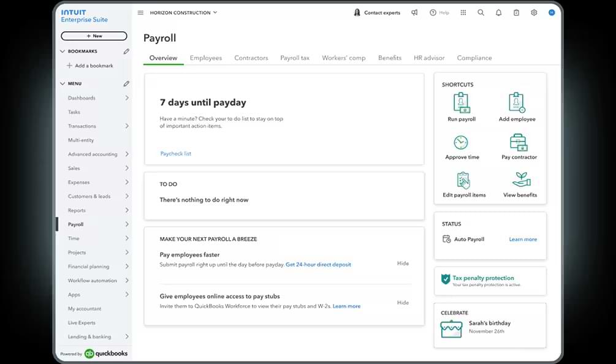This screenshot has width=616, height=364.
Task: Click the birthday cake celebrate icon
Action: pyautogui.click(x=451, y=329)
